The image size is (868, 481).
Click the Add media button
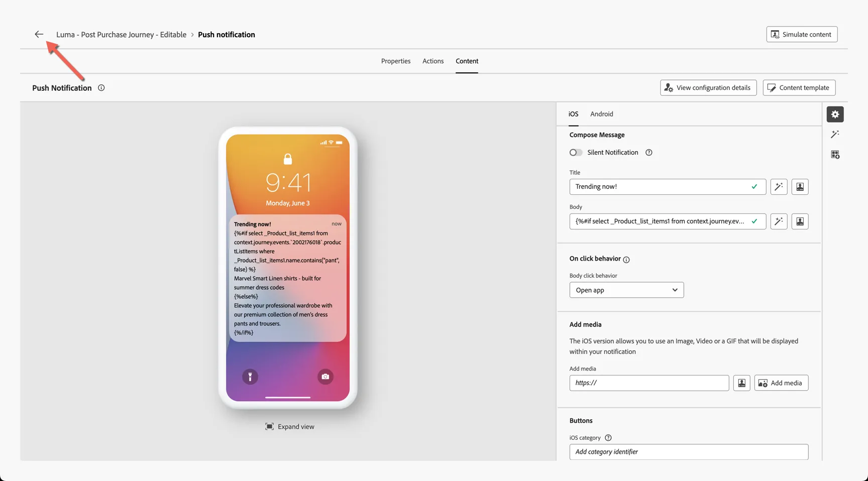(781, 383)
